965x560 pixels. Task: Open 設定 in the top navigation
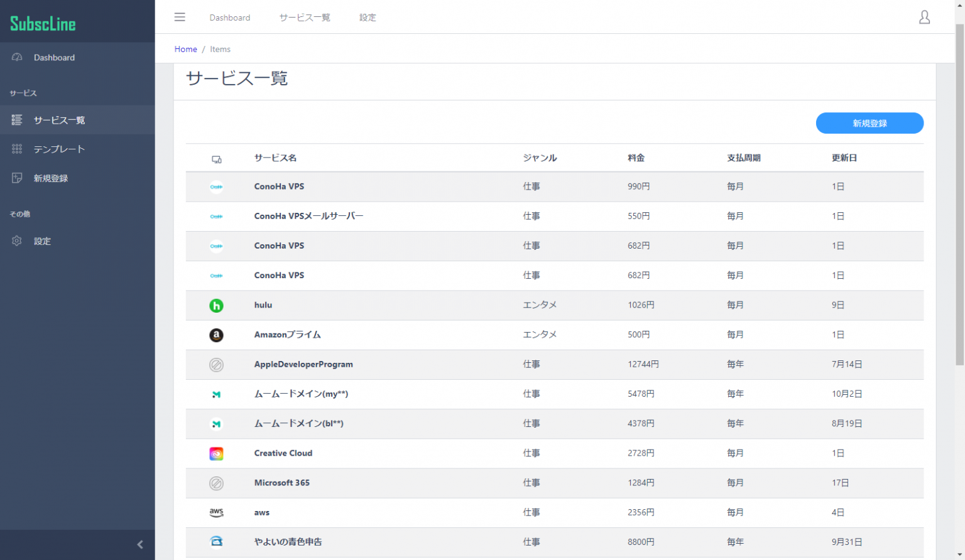click(x=368, y=18)
